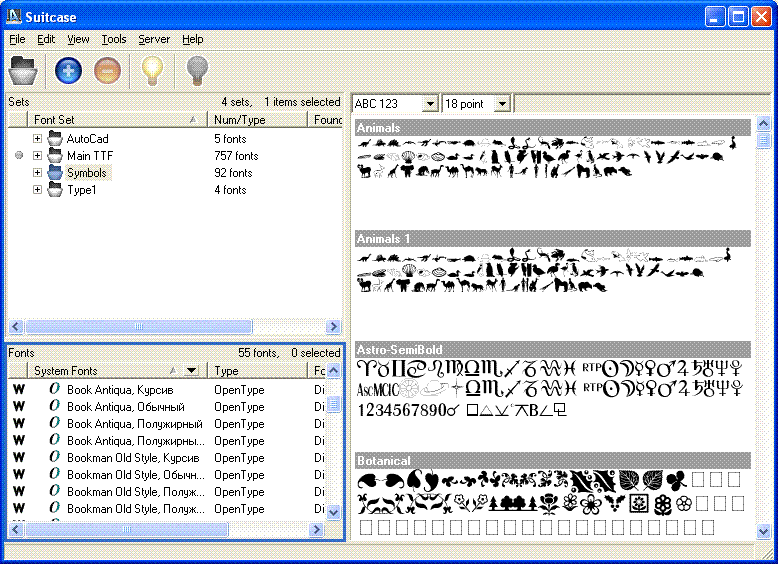Open the Edit menu
Viewport: 778px width, 564px height.
(x=46, y=39)
